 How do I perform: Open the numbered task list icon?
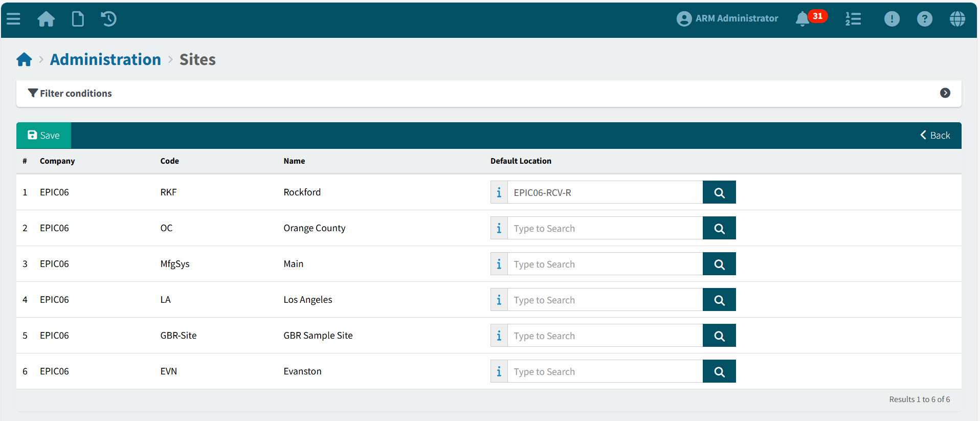(x=853, y=19)
